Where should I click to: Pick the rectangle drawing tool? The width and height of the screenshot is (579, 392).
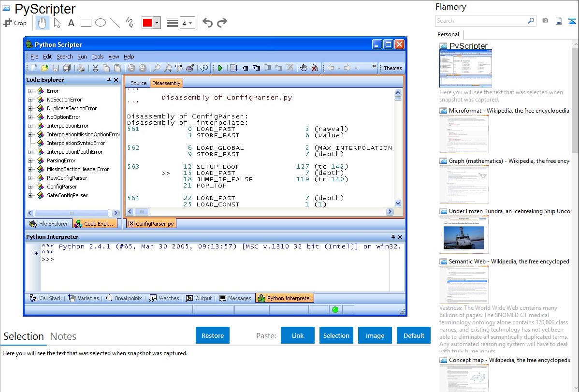pyautogui.click(x=86, y=23)
